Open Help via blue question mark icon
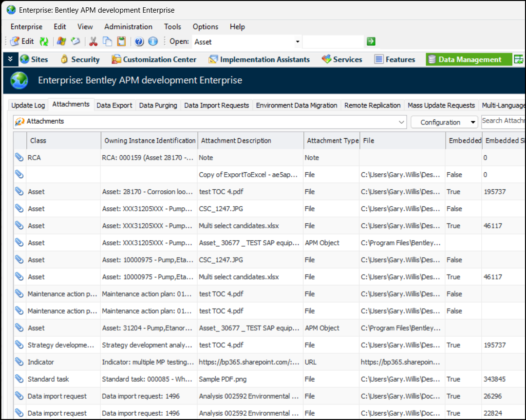 click(139, 42)
